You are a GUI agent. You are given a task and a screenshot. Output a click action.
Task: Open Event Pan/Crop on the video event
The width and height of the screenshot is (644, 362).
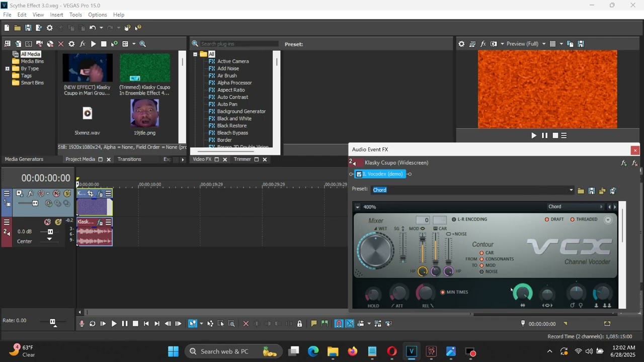click(90, 194)
